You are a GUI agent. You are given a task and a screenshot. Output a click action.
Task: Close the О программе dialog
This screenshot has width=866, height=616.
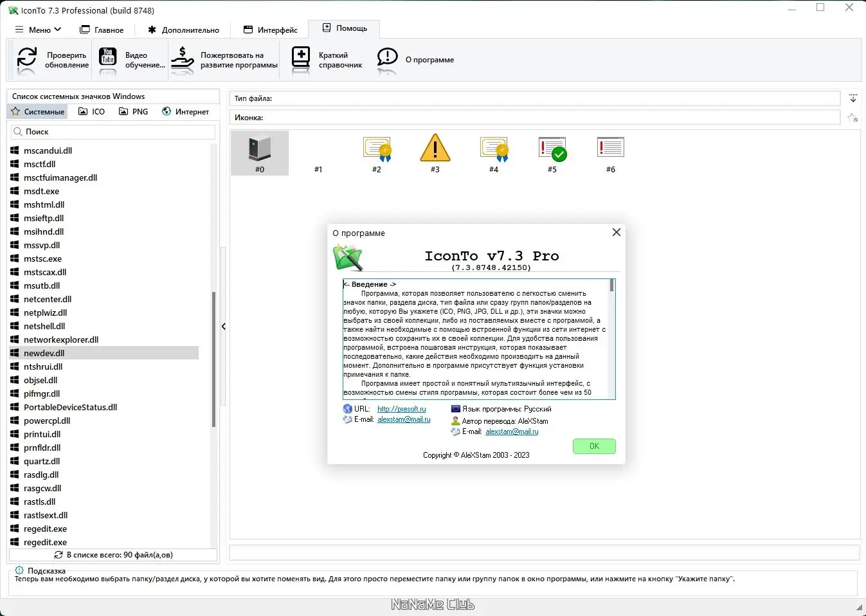click(617, 232)
